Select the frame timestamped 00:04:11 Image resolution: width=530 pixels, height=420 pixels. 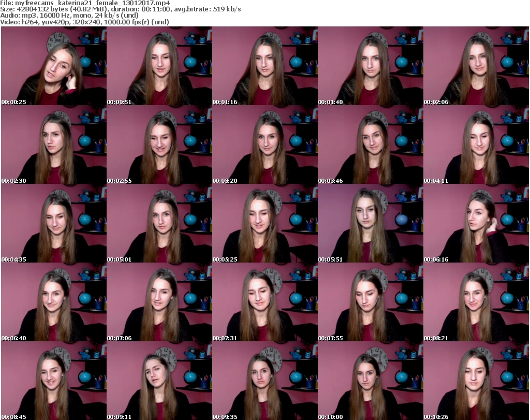476,144
